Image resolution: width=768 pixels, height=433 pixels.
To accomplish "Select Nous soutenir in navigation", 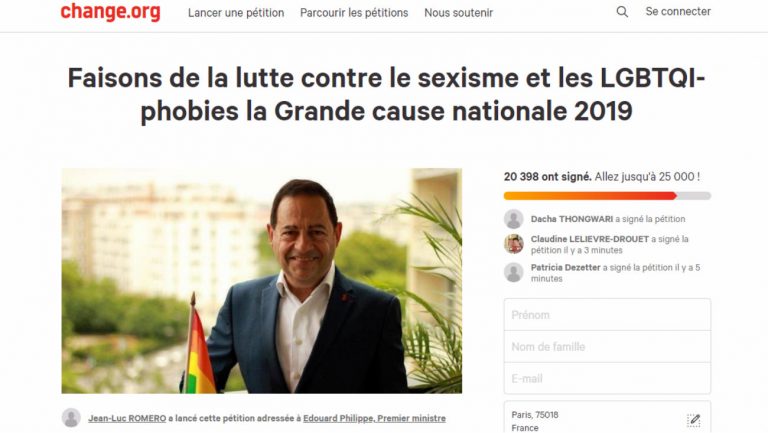I will tap(458, 13).
